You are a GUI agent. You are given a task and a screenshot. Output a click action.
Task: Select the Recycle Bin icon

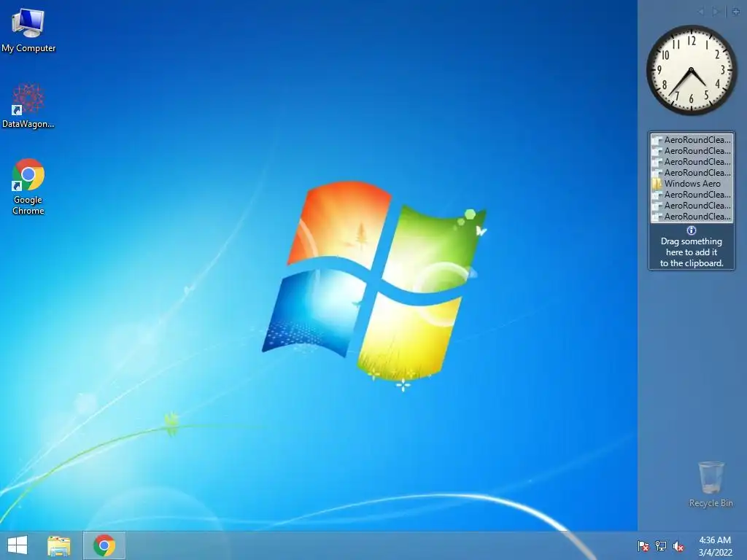[711, 484]
